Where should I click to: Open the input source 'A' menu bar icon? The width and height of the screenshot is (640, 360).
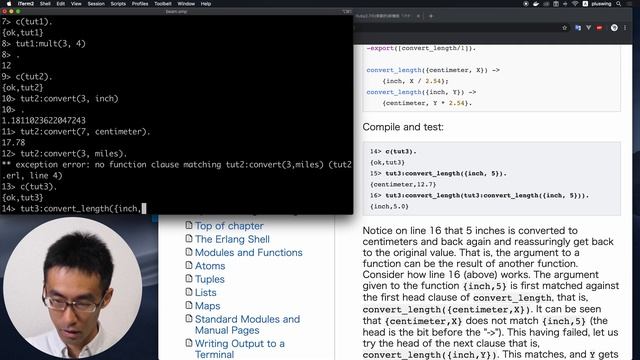(x=585, y=4)
